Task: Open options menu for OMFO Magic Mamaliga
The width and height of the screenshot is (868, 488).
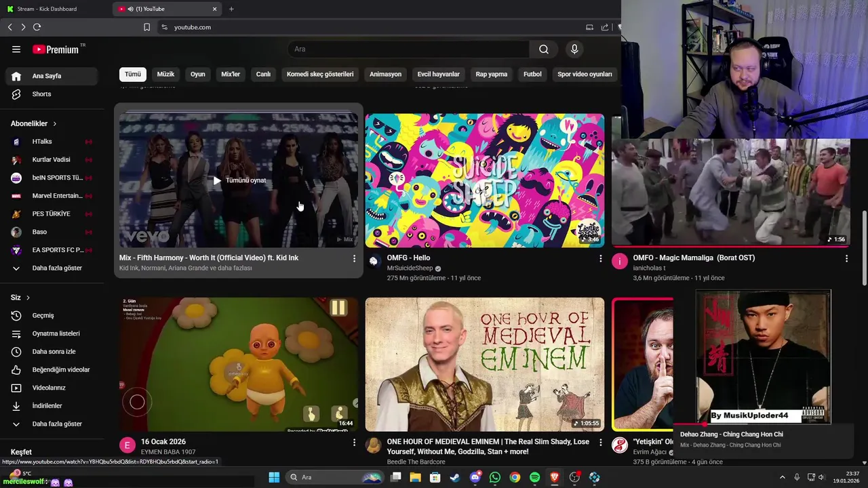Action: click(846, 258)
